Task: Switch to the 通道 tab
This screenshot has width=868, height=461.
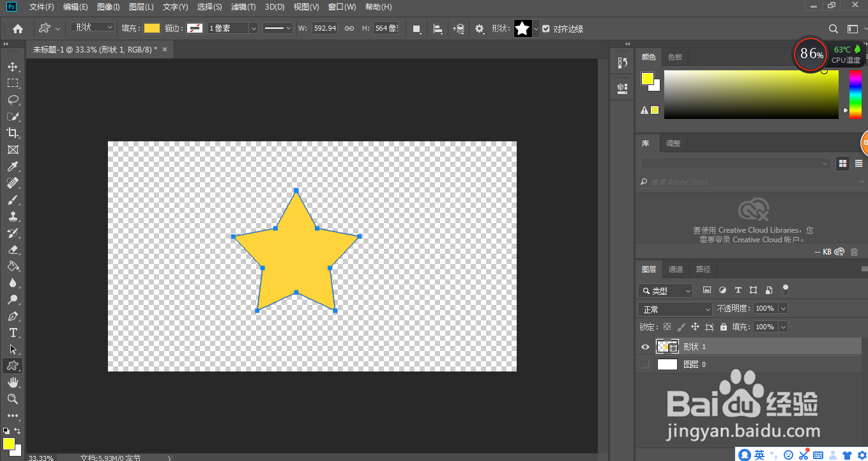Action: click(676, 269)
